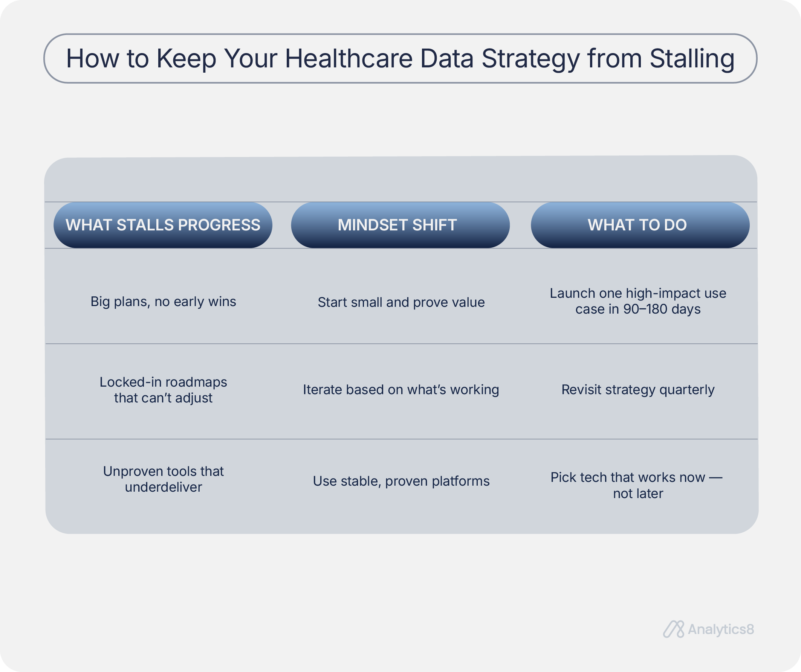Click the word 'Healthcare' in the title
This screenshot has width=801, height=672.
[349, 58]
